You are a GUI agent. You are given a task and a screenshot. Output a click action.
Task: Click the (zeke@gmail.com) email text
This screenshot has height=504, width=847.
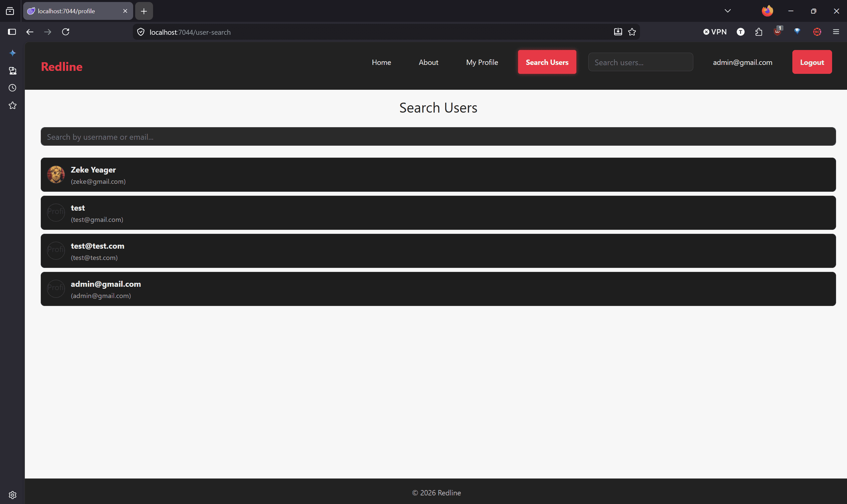point(98,181)
